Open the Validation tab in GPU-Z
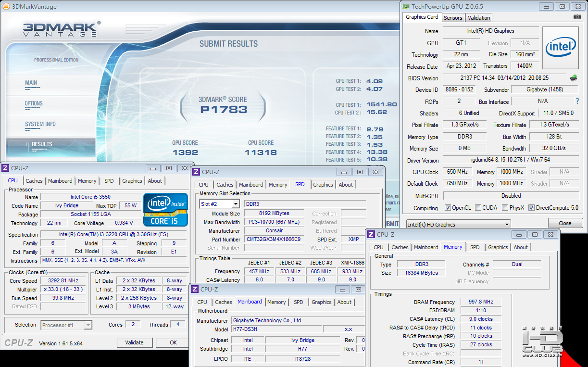The width and height of the screenshot is (588, 367). pos(479,18)
